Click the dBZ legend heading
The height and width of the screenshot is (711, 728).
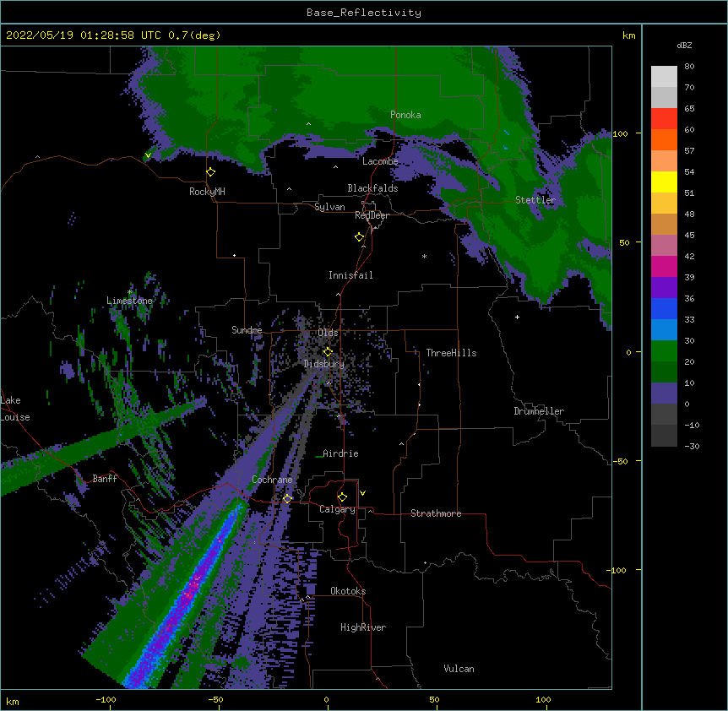click(x=684, y=45)
